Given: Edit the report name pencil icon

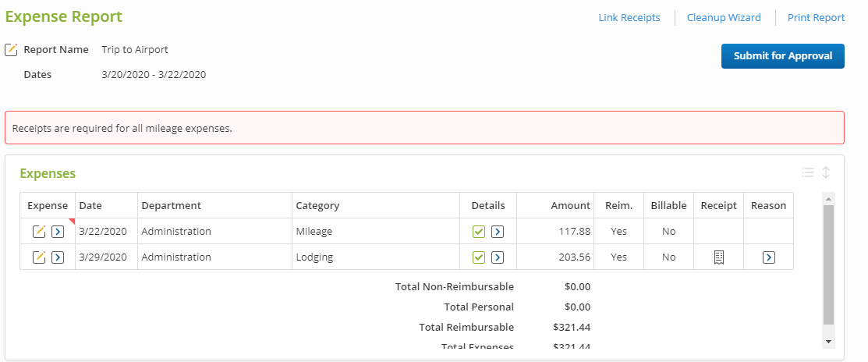Looking at the screenshot, I should [x=11, y=50].
